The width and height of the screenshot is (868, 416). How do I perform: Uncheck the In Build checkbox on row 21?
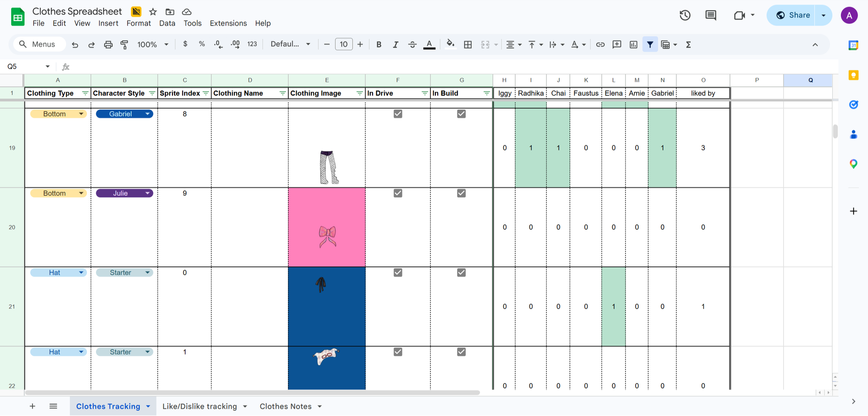pos(461,272)
